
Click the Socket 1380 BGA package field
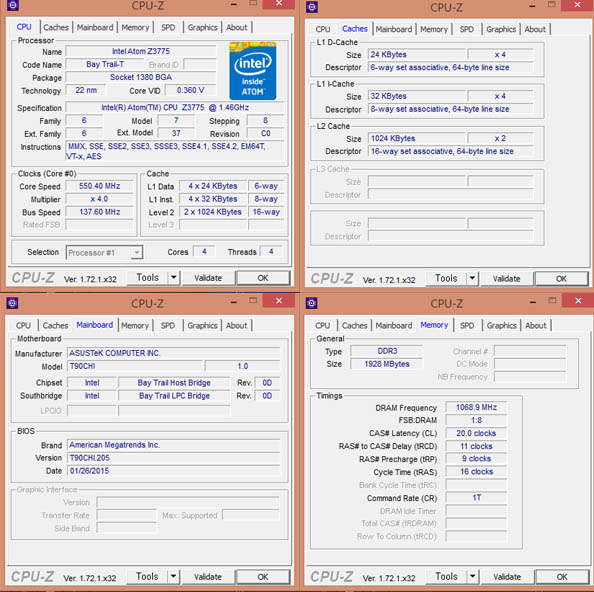(141, 77)
